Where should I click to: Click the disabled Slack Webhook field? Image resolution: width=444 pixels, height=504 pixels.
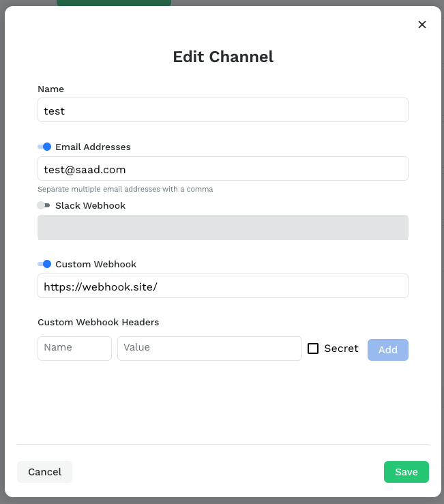(x=223, y=227)
